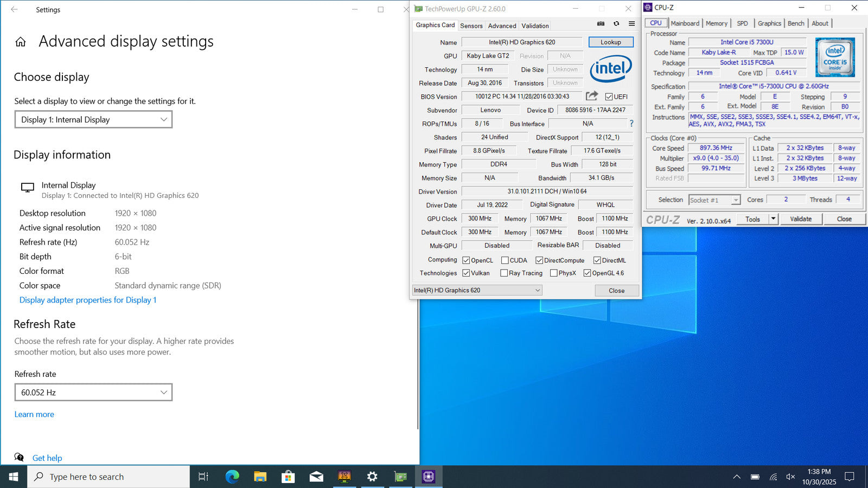The width and height of the screenshot is (868, 488).
Task: Click the muted volume tray icon
Action: (790, 477)
